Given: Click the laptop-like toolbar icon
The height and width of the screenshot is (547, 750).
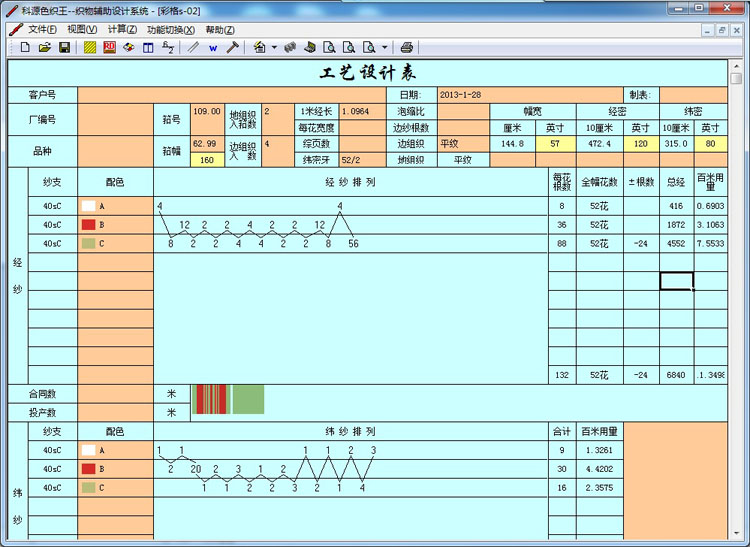Looking at the screenshot, I should 310,47.
